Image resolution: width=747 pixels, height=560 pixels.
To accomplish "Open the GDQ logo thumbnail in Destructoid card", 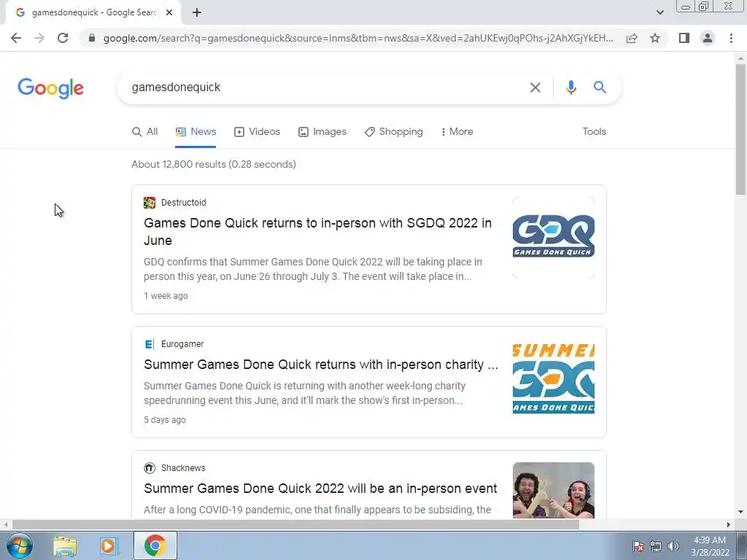I will pyautogui.click(x=554, y=238).
